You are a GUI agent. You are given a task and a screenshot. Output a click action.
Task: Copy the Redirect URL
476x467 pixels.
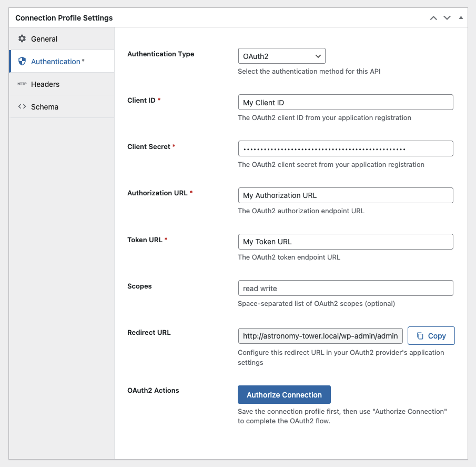point(431,336)
